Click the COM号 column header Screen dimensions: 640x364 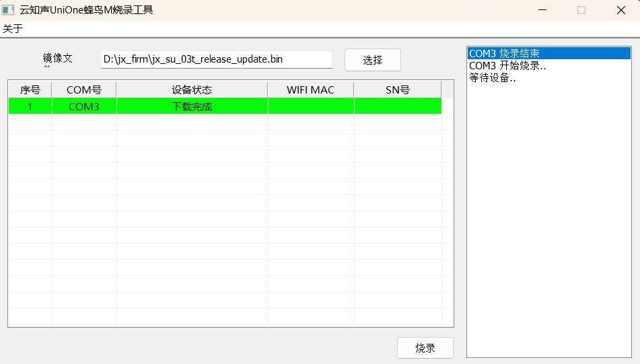pyautogui.click(x=84, y=89)
